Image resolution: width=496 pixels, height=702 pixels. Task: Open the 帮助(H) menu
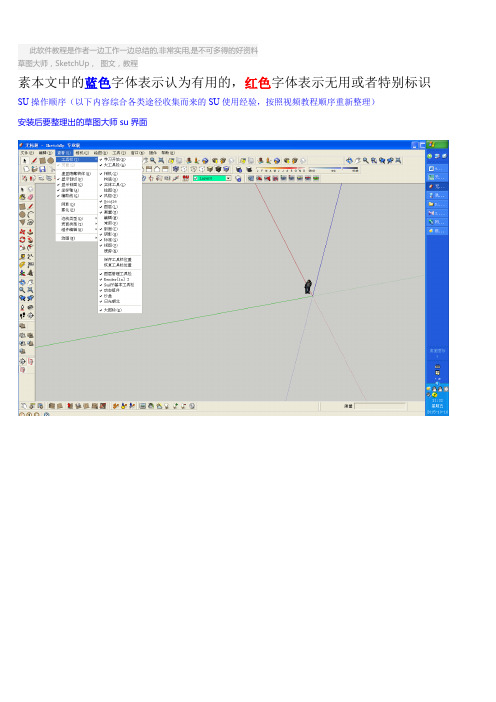tap(168, 153)
